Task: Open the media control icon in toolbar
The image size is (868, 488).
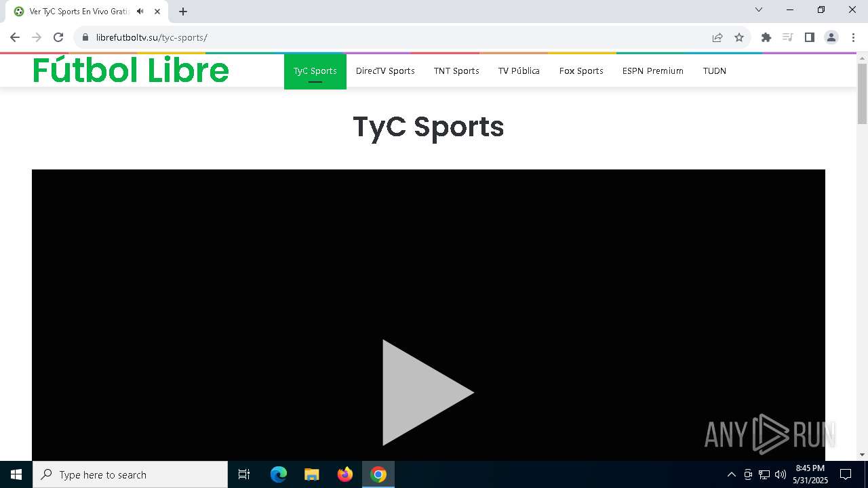Action: coord(788,37)
